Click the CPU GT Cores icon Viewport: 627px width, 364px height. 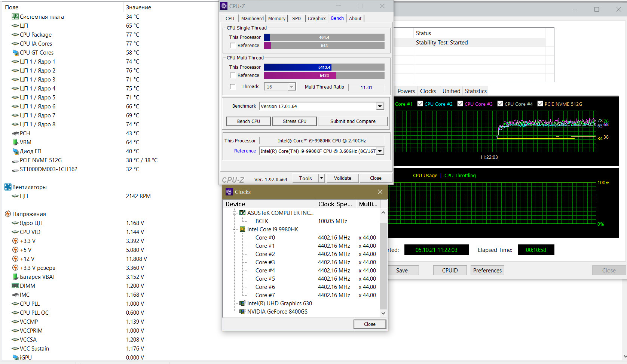15,52
